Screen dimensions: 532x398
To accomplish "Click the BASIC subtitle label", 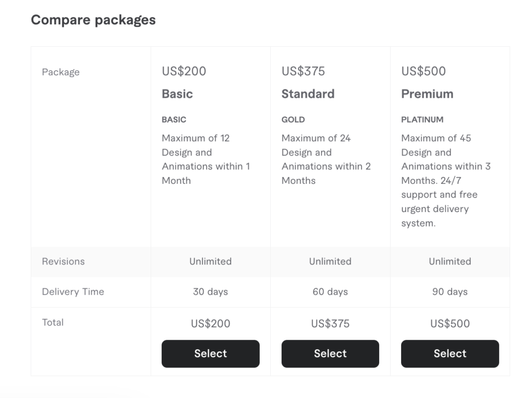I will (174, 120).
